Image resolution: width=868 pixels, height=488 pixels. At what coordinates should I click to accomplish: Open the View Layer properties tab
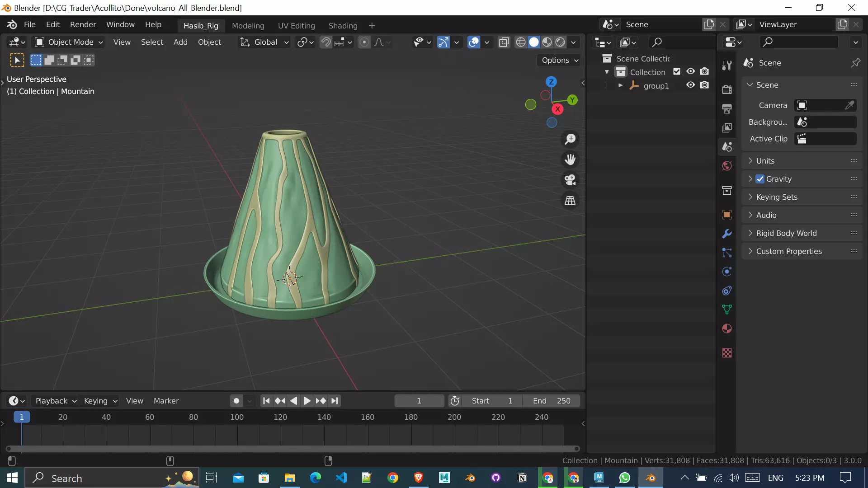click(727, 127)
